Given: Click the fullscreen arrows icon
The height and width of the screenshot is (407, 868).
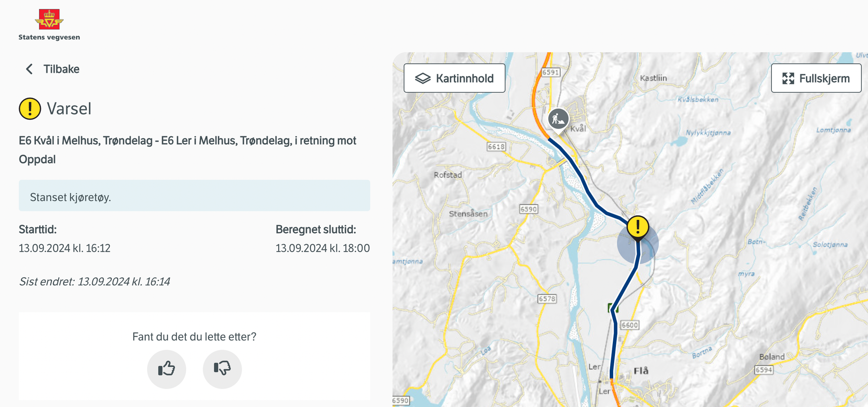Looking at the screenshot, I should click(788, 79).
